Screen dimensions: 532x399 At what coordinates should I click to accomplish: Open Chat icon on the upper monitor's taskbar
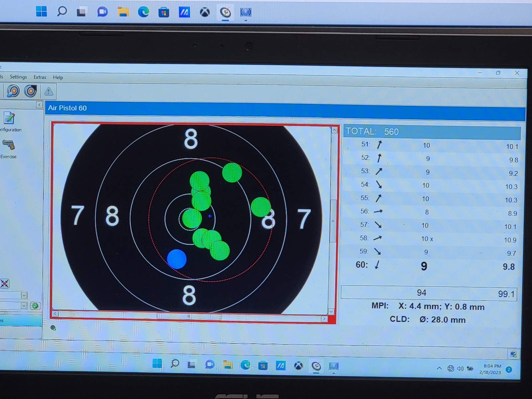[x=102, y=12]
